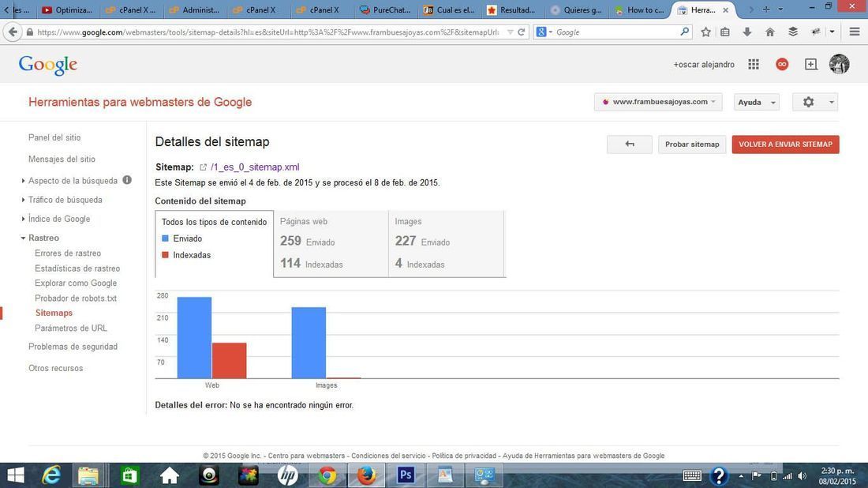Open the settings gear in Webmaster Tools
This screenshot has width=868, height=488.
click(808, 102)
